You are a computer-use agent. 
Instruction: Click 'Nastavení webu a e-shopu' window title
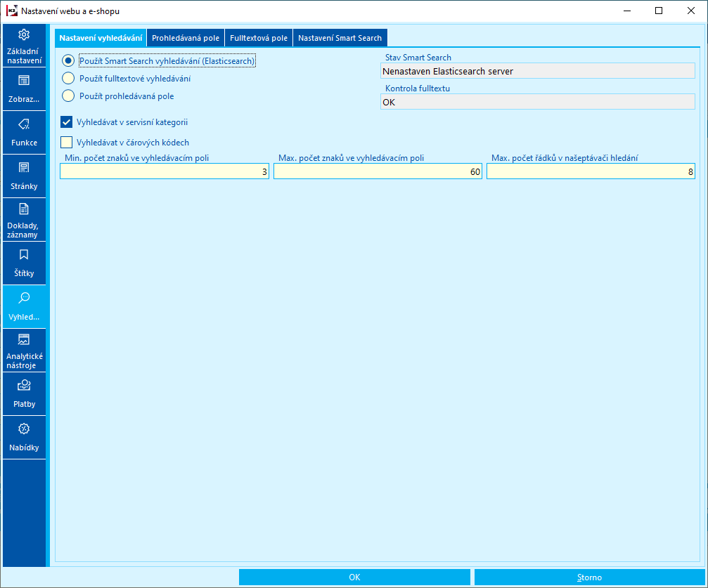coord(70,11)
